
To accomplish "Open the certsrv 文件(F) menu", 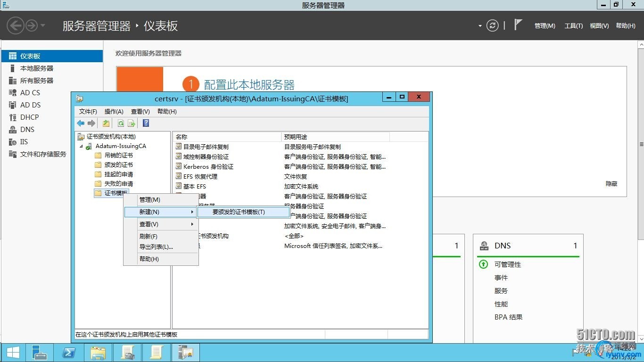I will coord(88,112).
